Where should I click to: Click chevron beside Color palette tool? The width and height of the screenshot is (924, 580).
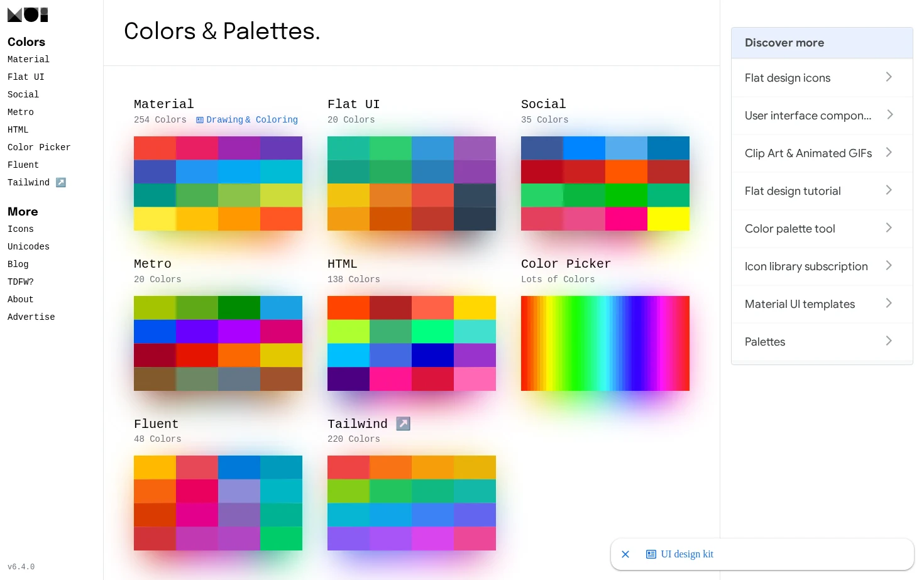point(889,227)
